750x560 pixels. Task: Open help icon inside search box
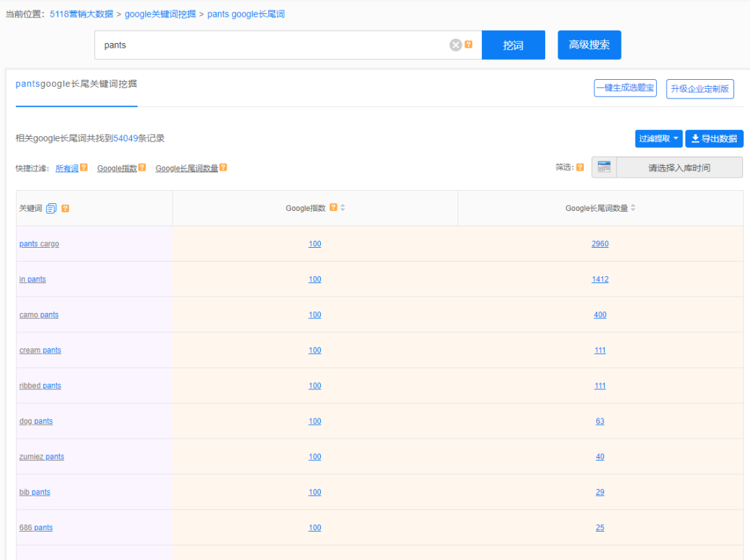click(469, 44)
